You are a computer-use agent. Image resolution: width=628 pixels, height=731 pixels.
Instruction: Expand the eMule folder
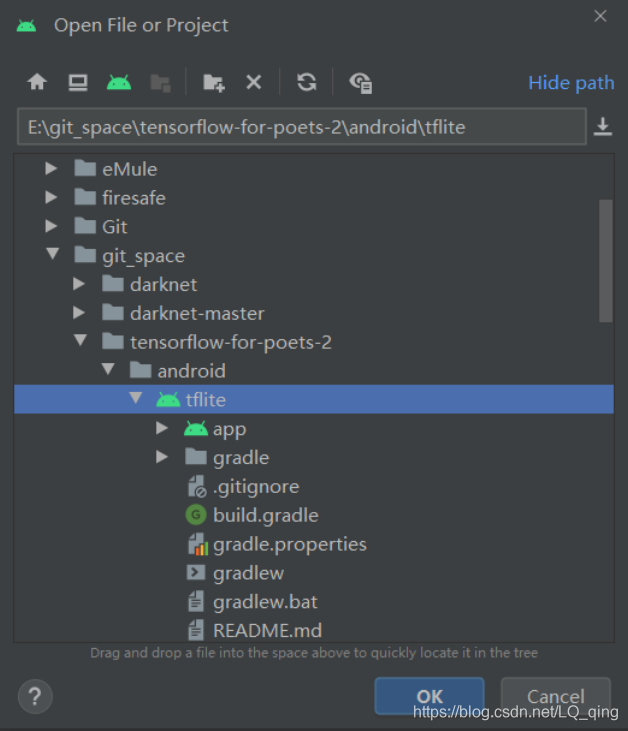click(x=51, y=168)
